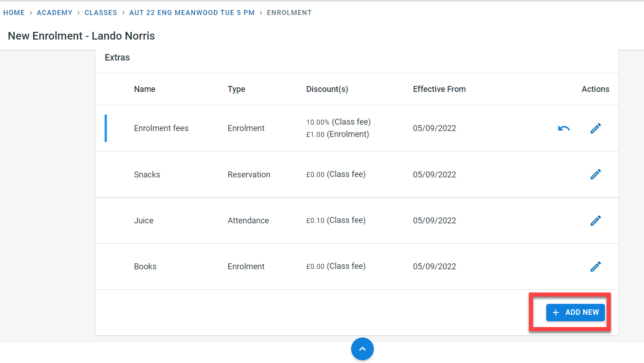644x363 pixels.
Task: Click the pencil icon for Snacks
Action: click(595, 175)
